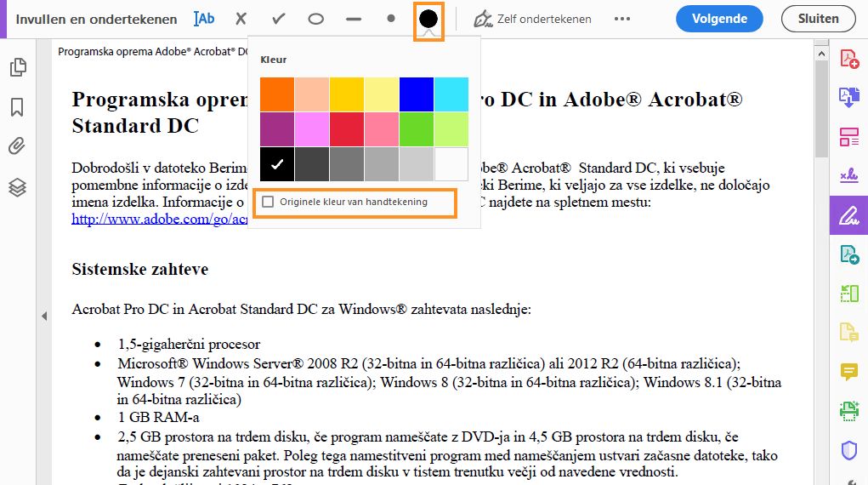Click the '1,5-gigaherčni procesor' bullet text

pyautogui.click(x=189, y=345)
